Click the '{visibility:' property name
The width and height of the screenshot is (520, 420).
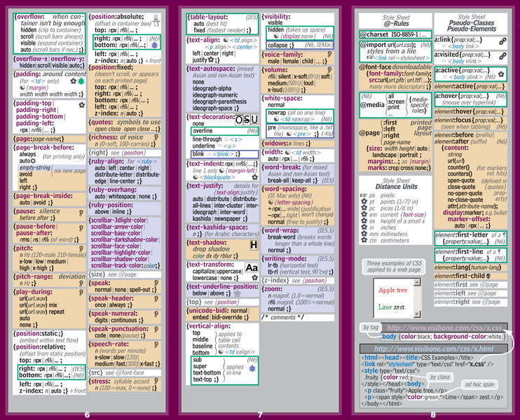[276, 17]
